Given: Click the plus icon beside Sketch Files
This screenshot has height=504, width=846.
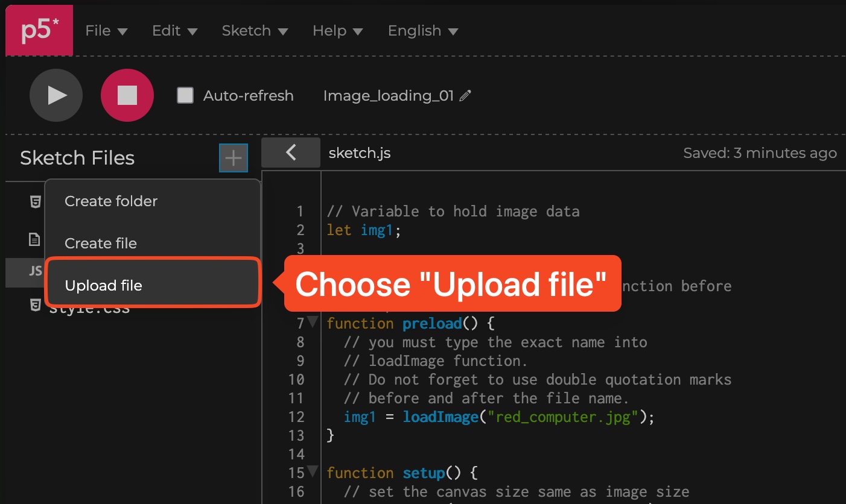Looking at the screenshot, I should tap(233, 158).
